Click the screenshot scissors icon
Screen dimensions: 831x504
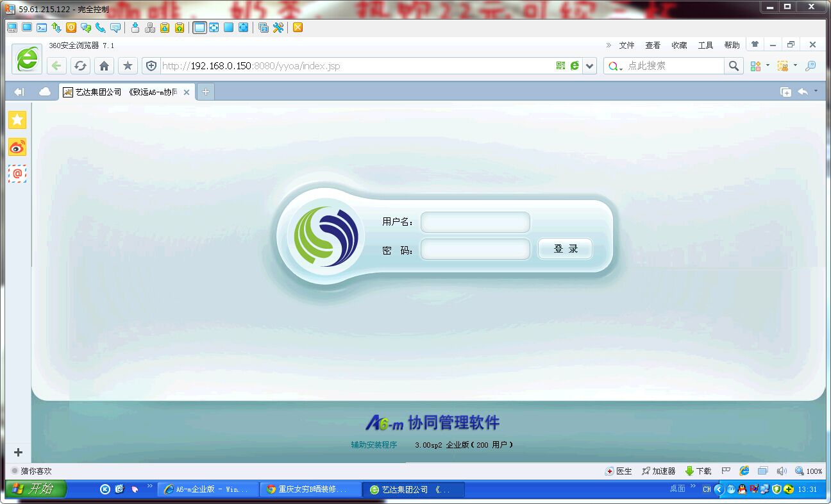point(782,65)
